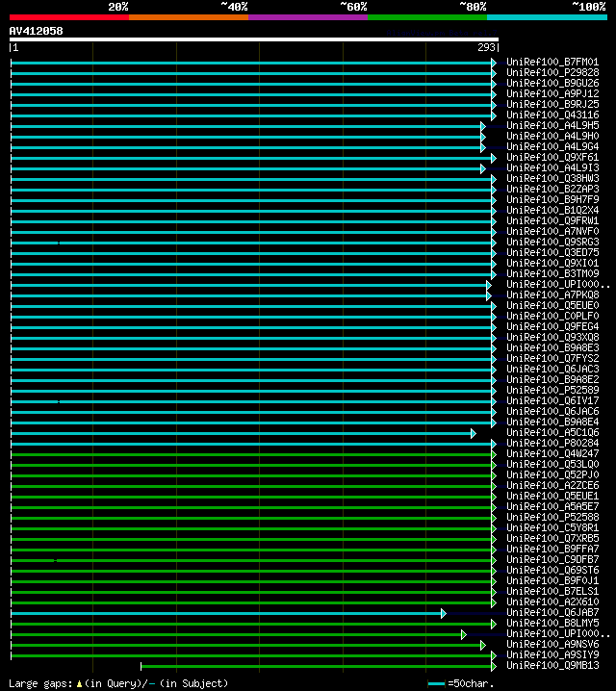616x691 pixels.
Task: Choose hit UniRef100_B9A8E3
Action: 552,347
